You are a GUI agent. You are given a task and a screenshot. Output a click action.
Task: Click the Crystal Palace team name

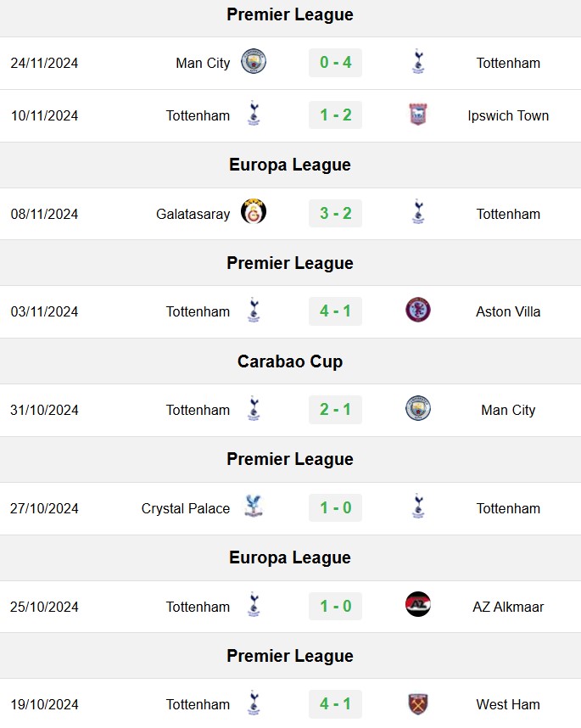186,508
